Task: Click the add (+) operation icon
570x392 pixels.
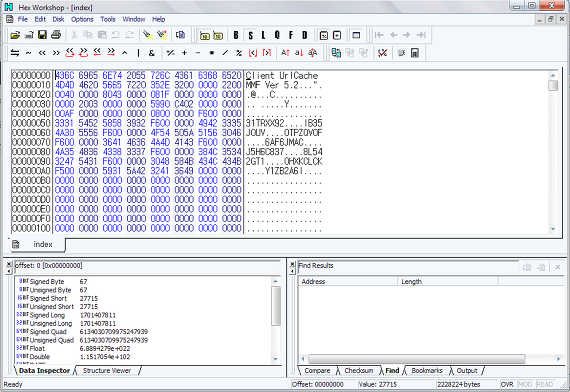Action: tap(184, 53)
